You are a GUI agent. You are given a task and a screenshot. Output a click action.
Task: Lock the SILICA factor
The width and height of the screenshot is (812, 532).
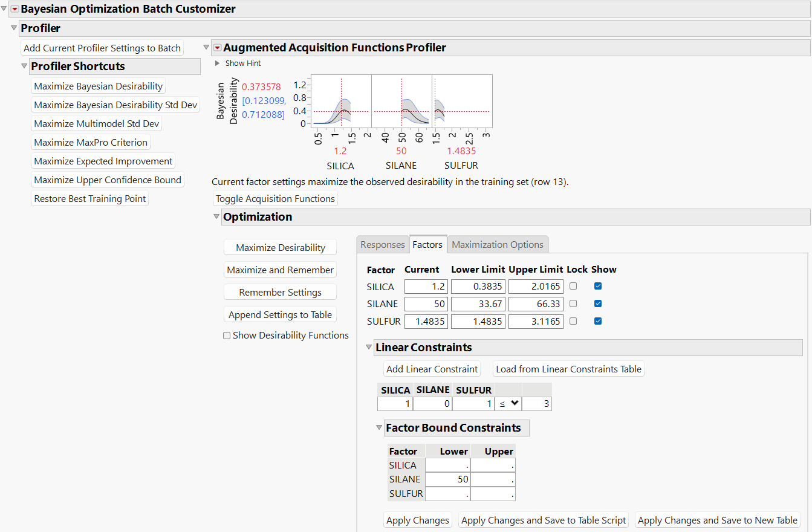pos(573,286)
